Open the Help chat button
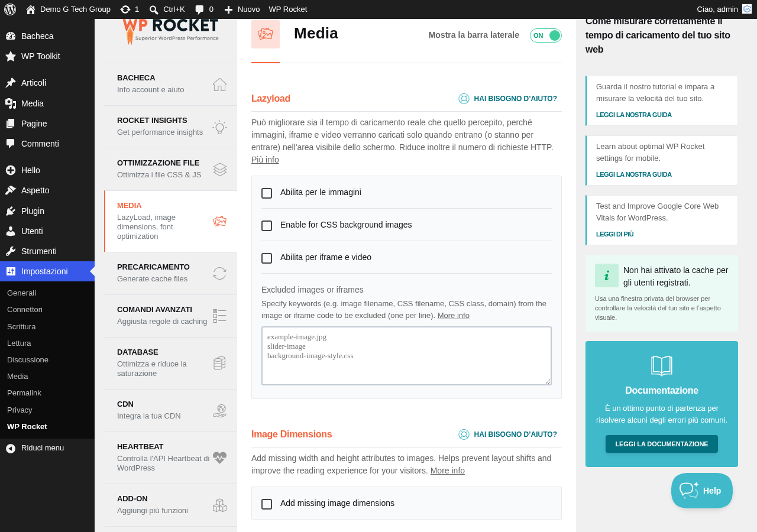 702,491
